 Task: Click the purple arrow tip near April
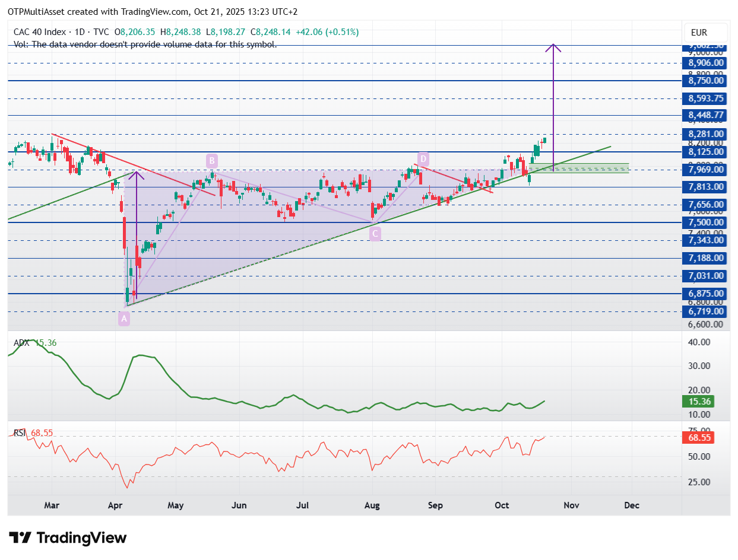coord(137,173)
